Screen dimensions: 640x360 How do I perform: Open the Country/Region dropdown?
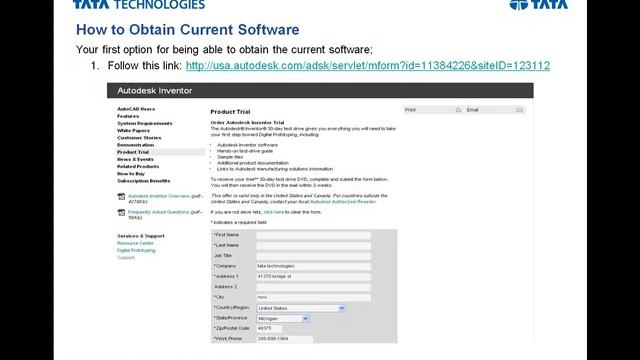pyautogui.click(x=301, y=308)
